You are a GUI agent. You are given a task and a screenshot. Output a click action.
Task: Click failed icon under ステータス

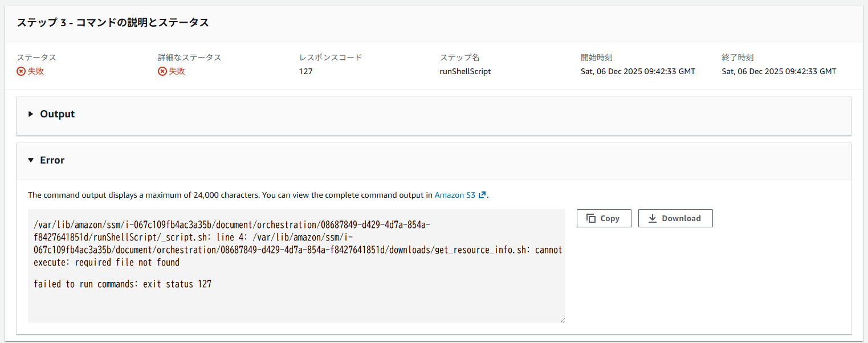(x=21, y=72)
